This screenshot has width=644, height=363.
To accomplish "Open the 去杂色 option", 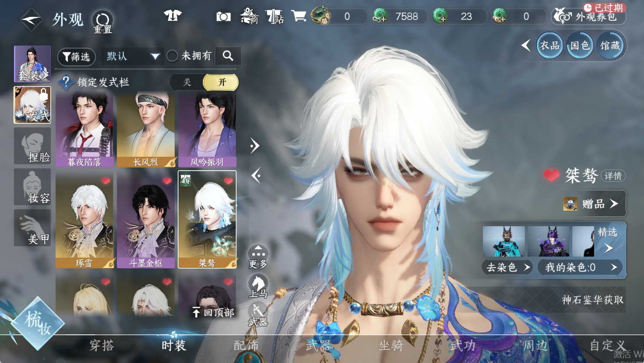I will (507, 267).
